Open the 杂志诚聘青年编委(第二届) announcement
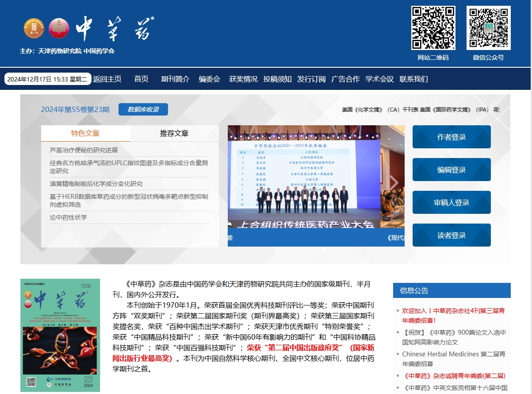This screenshot has height=394, width=532. pos(454,376)
